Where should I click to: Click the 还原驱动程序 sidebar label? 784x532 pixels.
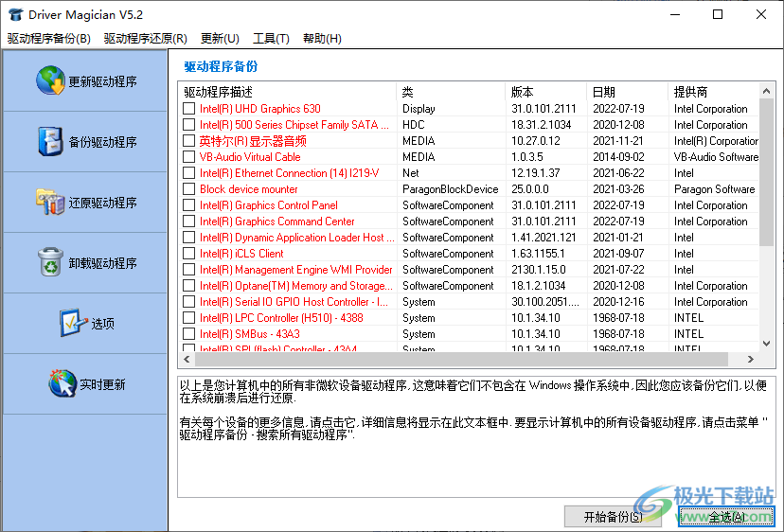(x=102, y=203)
